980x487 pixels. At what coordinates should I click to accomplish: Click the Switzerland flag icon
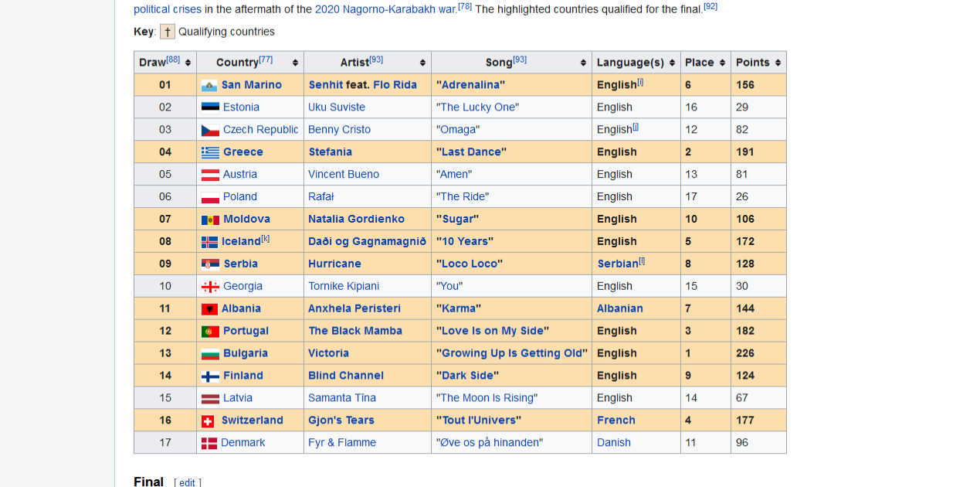click(x=208, y=421)
